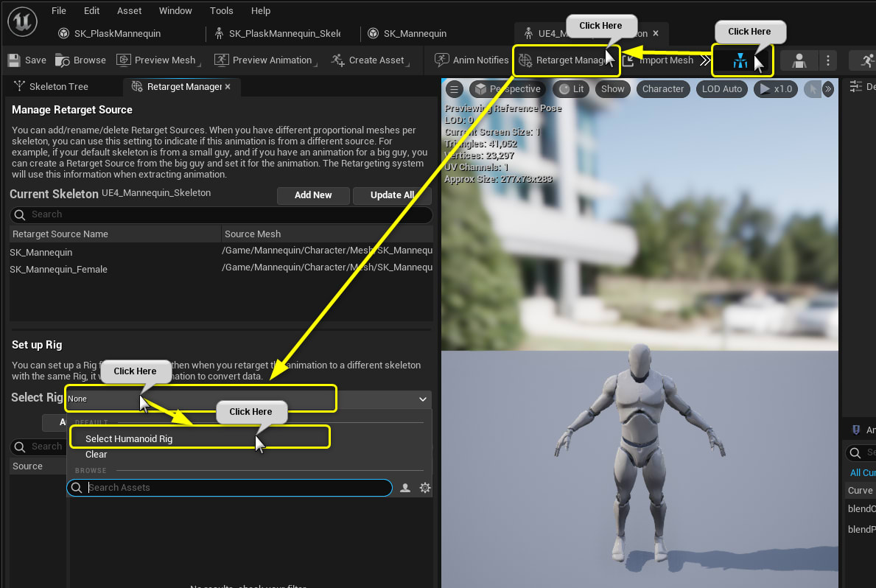This screenshot has width=876, height=588.
Task: Click the rig mapping Search field above Source
Action: (x=38, y=447)
